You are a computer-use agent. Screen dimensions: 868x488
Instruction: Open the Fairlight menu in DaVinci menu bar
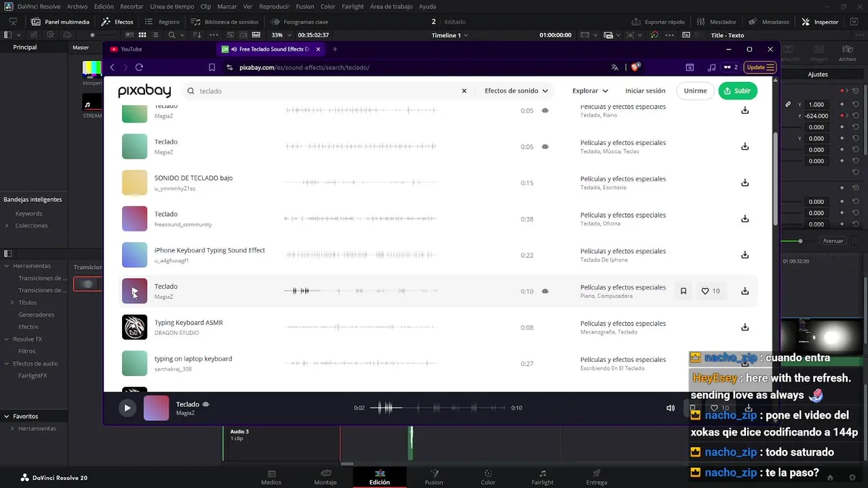tap(353, 6)
